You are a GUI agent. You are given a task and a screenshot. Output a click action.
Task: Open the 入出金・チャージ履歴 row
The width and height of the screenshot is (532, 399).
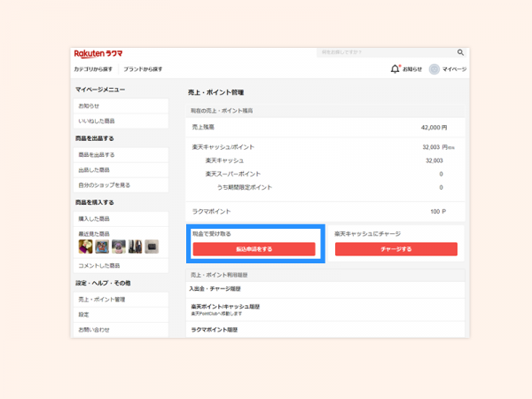click(x=325, y=289)
